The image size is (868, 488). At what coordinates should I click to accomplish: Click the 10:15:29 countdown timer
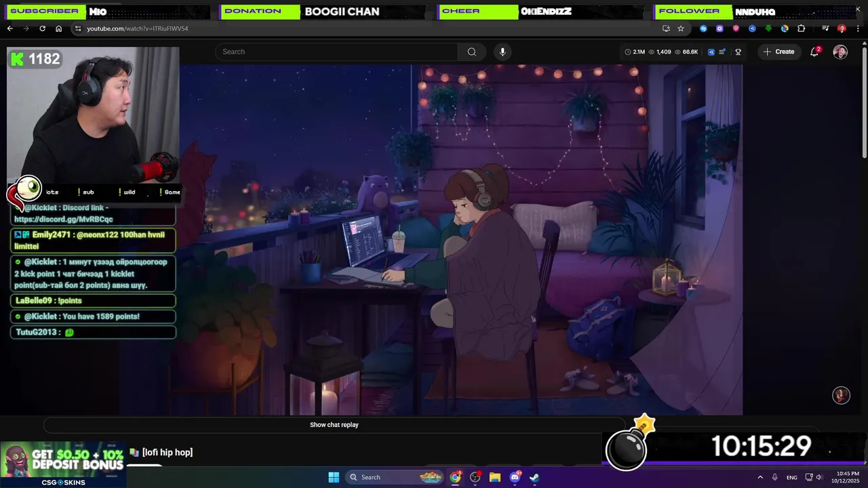tap(761, 446)
